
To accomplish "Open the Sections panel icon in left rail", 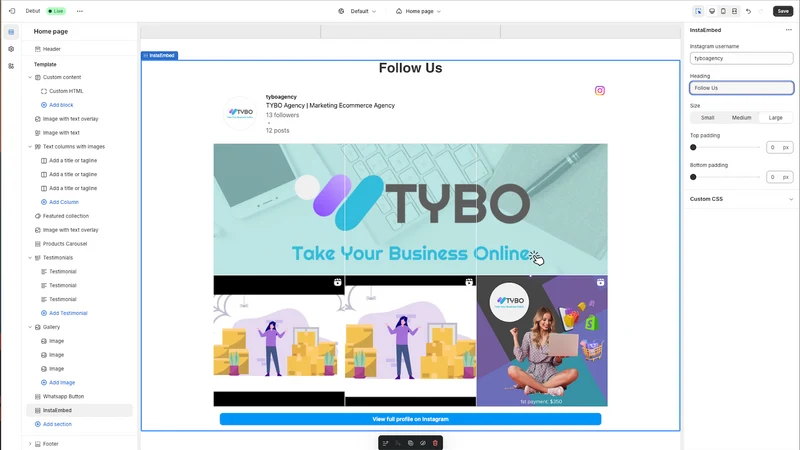I will pos(11,32).
